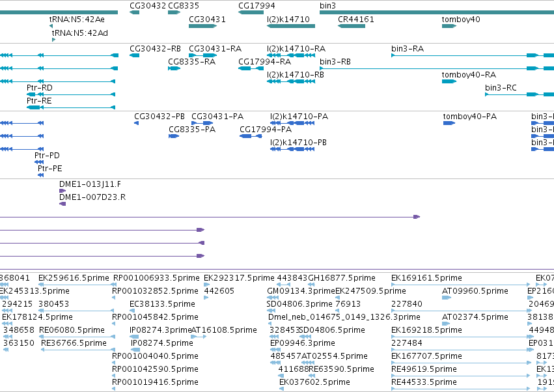Select clone end DME1-013J11.F
This screenshot has width=554, height=392.
pos(62,191)
